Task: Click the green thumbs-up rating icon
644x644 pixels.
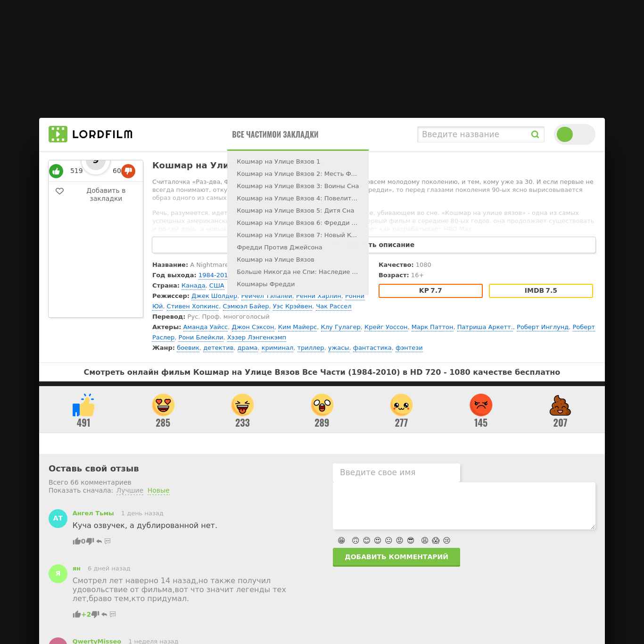Action: [56, 171]
